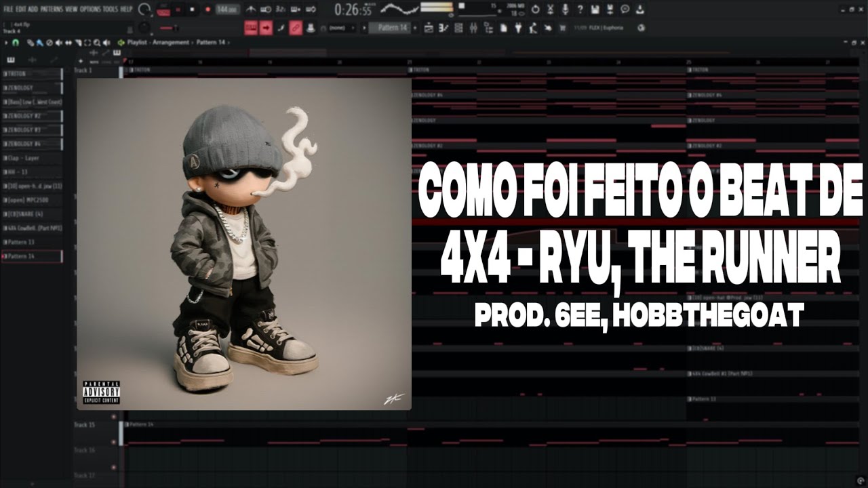
Task: Toggle the playlist magnet snap icon
Action: click(x=15, y=42)
